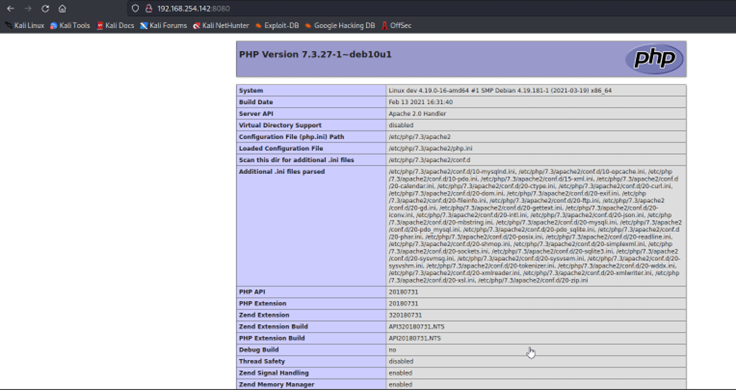Screen dimensions: 736x390
Task: Open the Exploit-DB bookmark
Action: 277,26
